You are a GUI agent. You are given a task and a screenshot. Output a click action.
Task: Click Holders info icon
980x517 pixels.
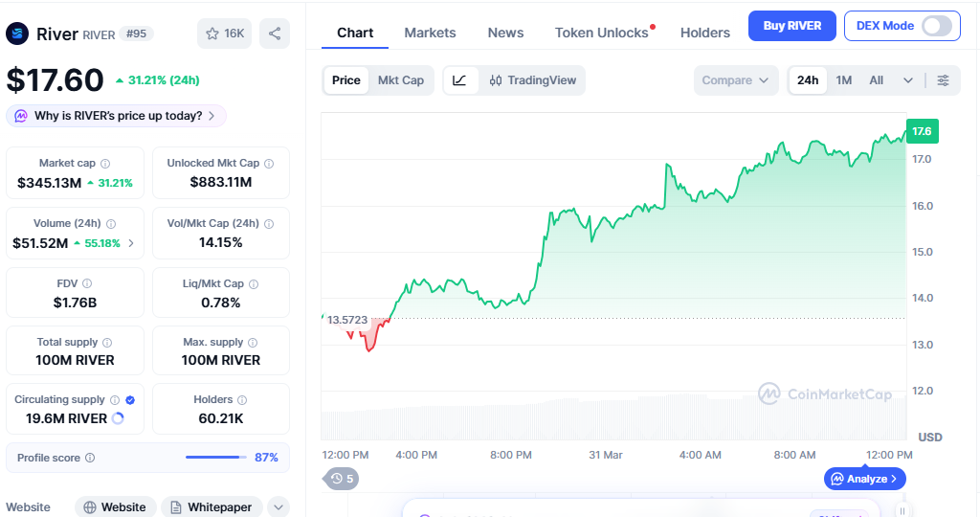[242, 400]
